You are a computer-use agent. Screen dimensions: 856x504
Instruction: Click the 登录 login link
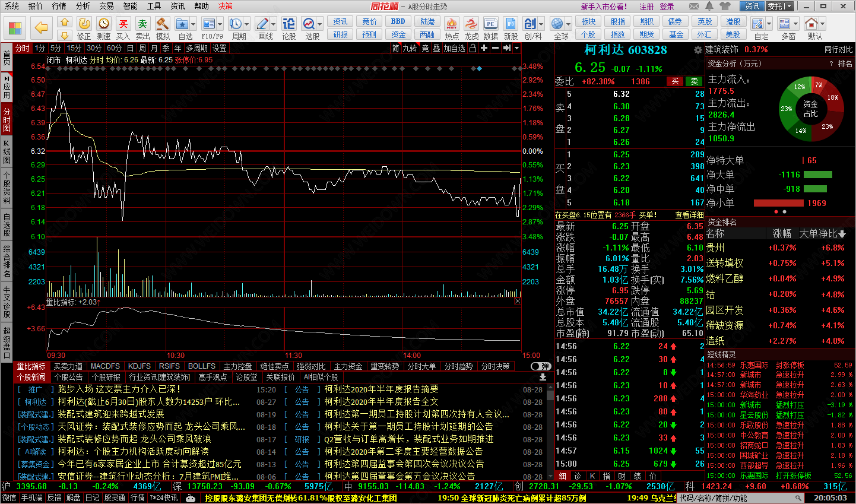point(667,7)
